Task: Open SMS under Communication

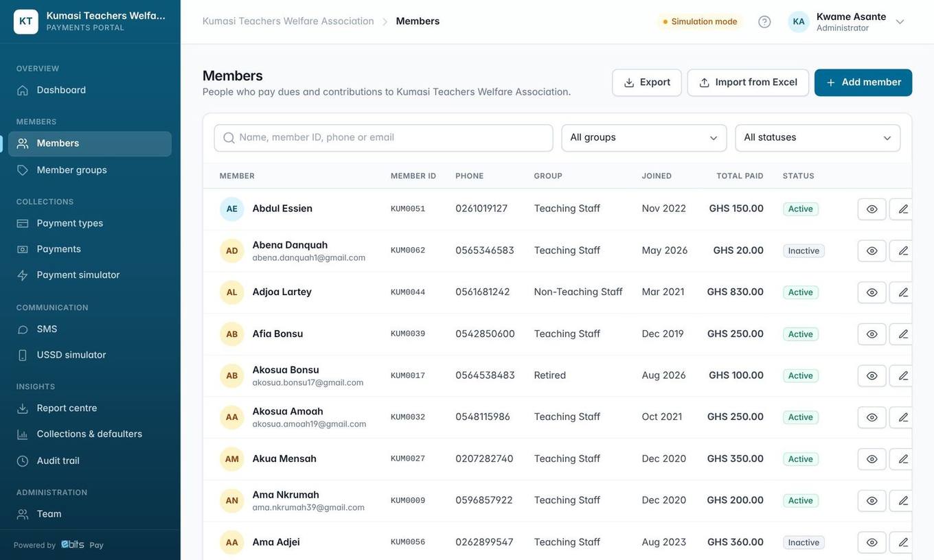Action: (90, 329)
